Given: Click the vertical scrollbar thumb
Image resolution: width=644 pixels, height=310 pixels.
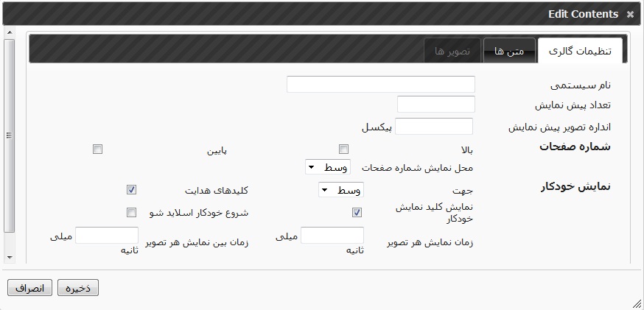Looking at the screenshot, I should coord(9,135).
